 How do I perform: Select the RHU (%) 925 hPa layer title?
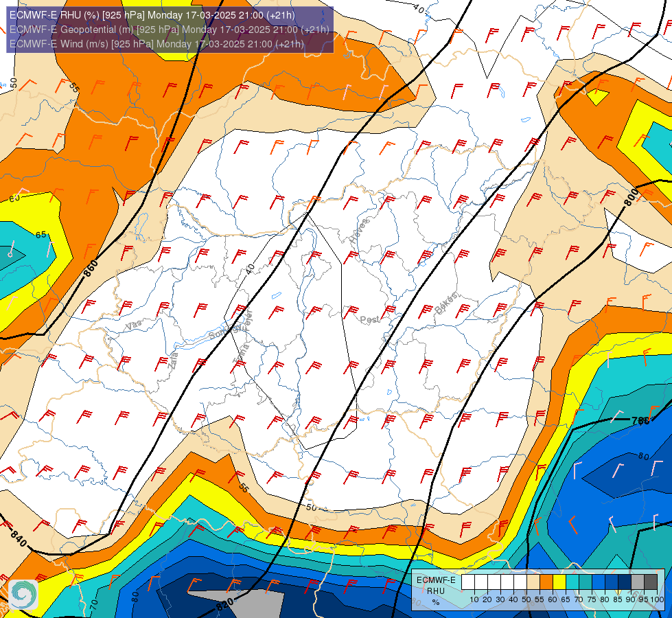point(152,15)
